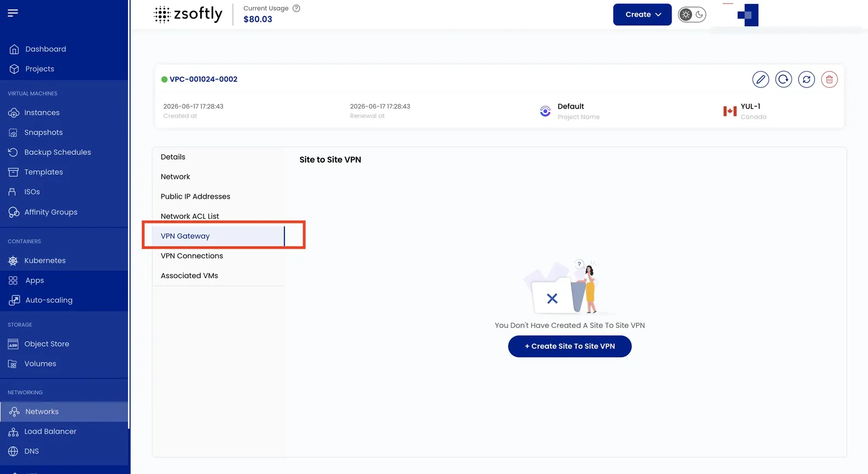This screenshot has height=474, width=868.
Task: Open the VPN Connections tab
Action: click(218, 256)
